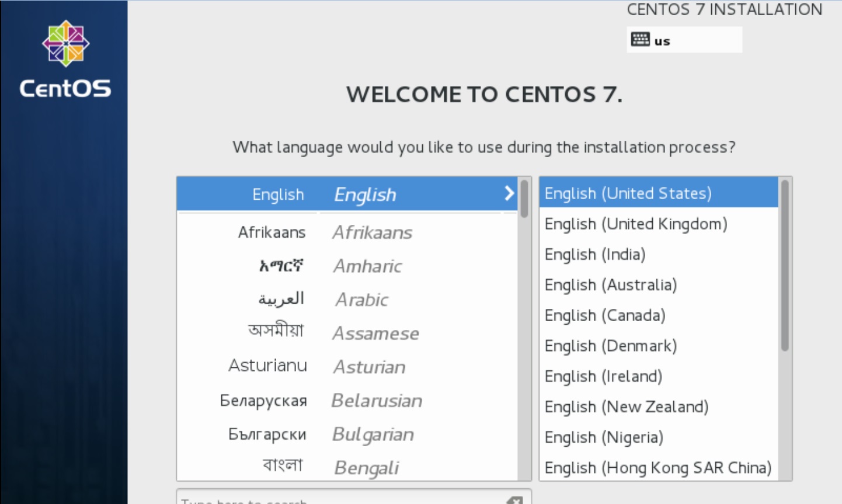The height and width of the screenshot is (504, 842).
Task: Click the keyboard layout icon
Action: [x=640, y=40]
